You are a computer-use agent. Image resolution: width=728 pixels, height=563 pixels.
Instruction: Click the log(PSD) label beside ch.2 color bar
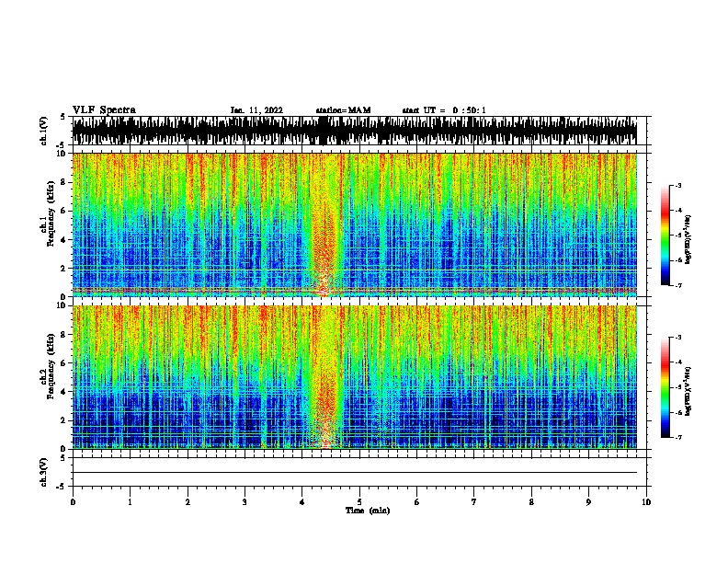pyautogui.click(x=688, y=391)
